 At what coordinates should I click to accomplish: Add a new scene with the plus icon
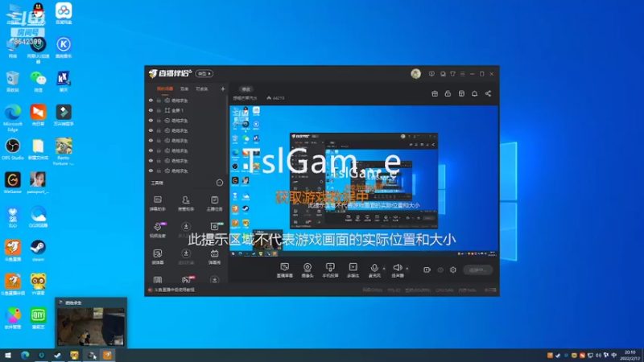(223, 88)
